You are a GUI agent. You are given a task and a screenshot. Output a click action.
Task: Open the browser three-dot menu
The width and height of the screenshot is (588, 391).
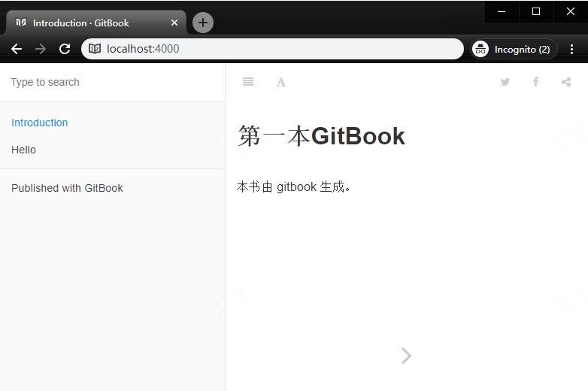point(571,49)
